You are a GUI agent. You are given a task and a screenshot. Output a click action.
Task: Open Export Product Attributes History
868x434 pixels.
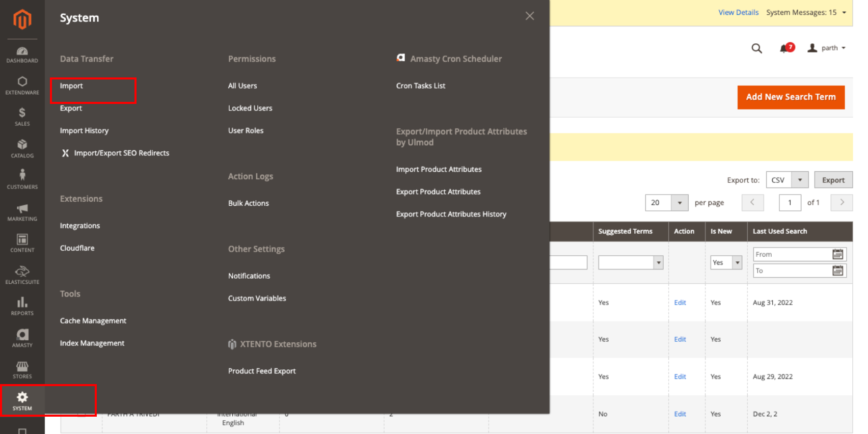451,214
